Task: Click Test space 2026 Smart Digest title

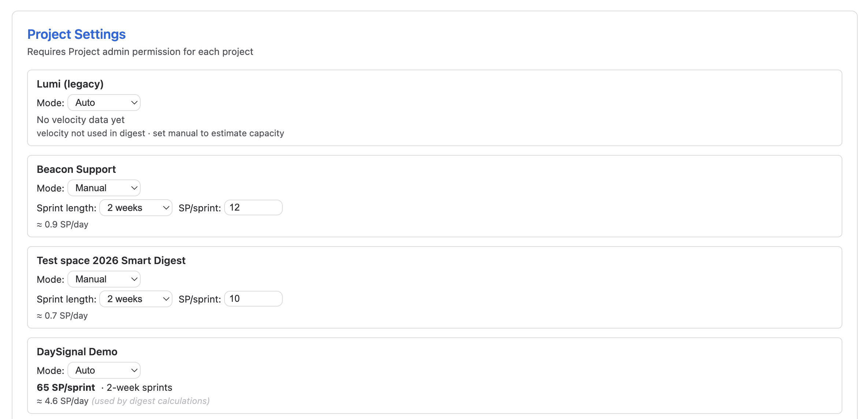Action: tap(111, 260)
